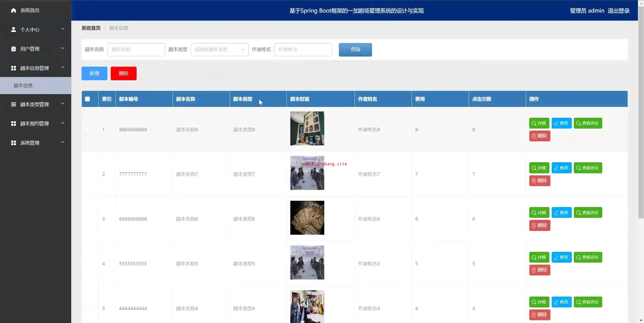Viewport: 644px width, 323px height.
Task: Click the grid icon for 系统管理
Action: tap(14, 143)
